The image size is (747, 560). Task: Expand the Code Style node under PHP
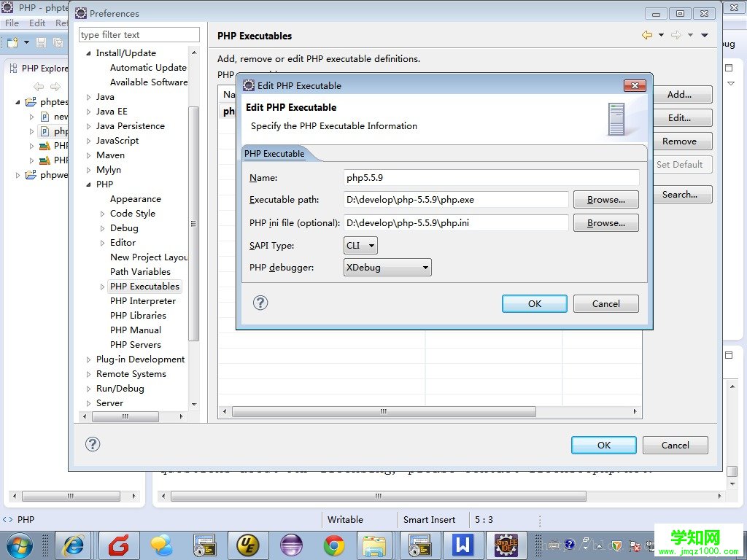pyautogui.click(x=102, y=214)
